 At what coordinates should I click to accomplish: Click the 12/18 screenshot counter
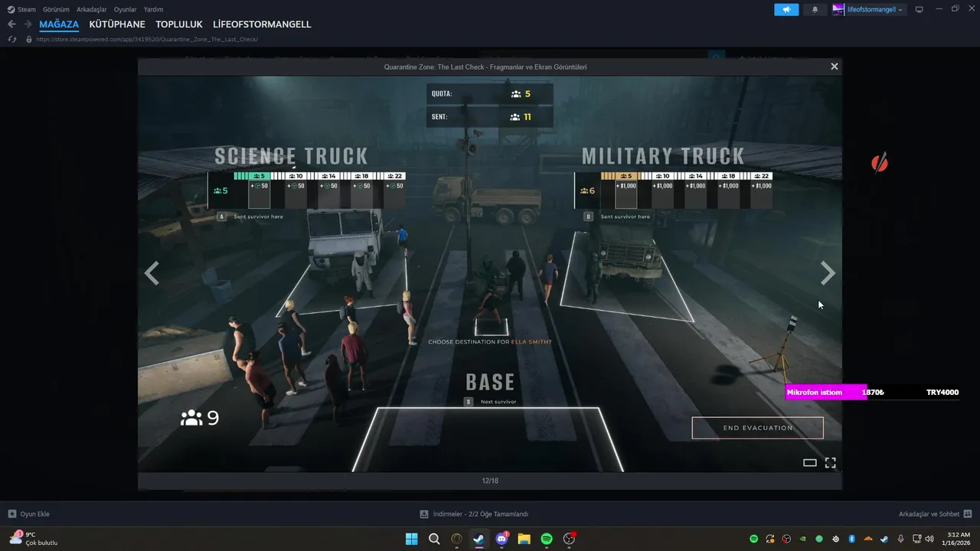tap(490, 481)
